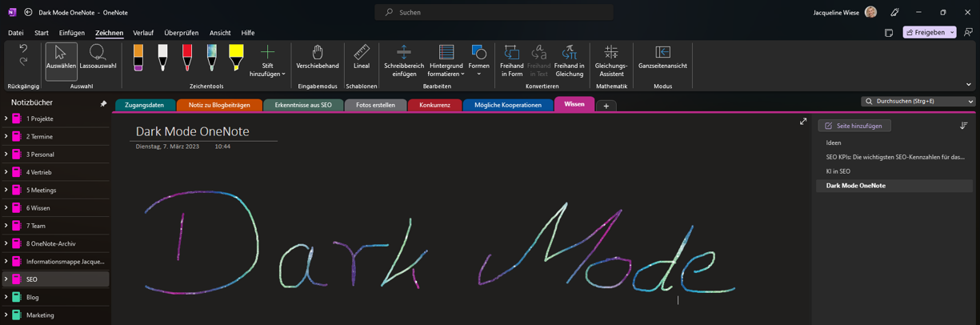Open the Mögliche Kooperationen section tab
Image resolution: width=980 pixels, height=325 pixels.
tap(508, 105)
